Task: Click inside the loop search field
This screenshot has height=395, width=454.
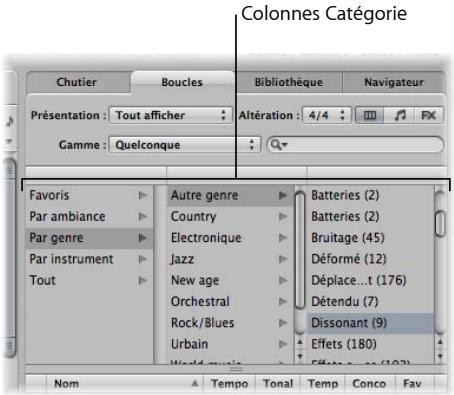Action: [355, 145]
